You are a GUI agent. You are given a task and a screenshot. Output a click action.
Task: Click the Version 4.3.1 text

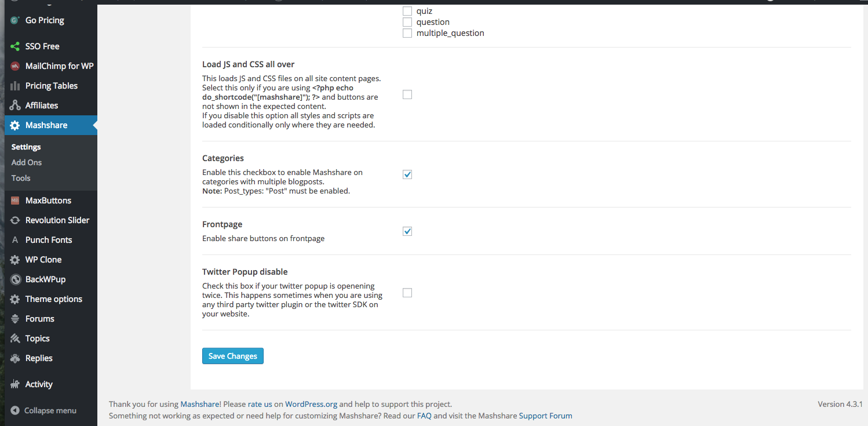(840, 404)
